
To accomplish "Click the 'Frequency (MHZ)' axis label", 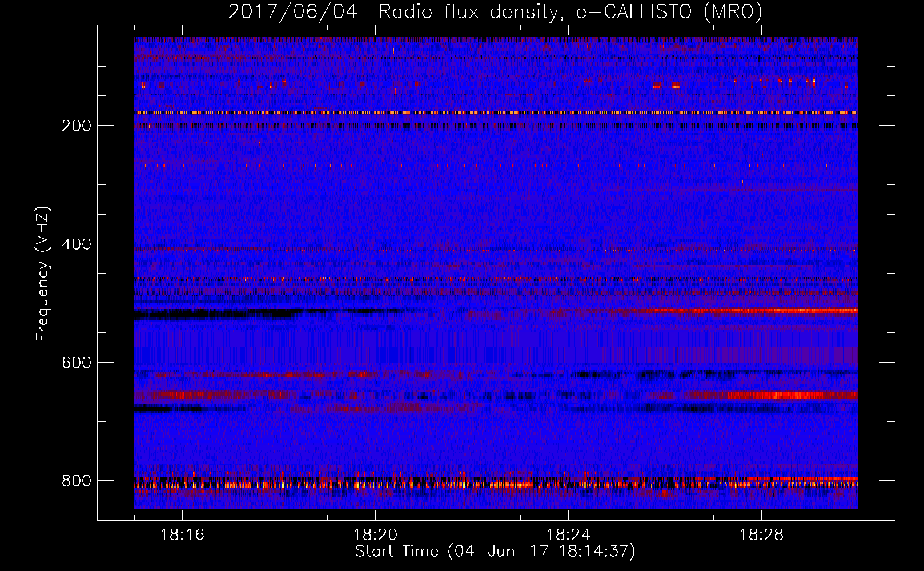I will point(43,274).
